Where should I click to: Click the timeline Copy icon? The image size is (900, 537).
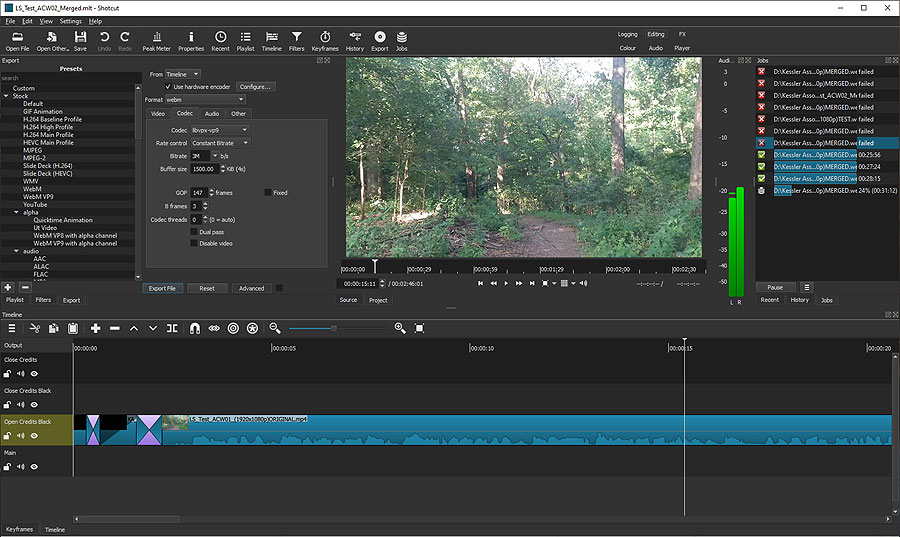tap(53, 328)
